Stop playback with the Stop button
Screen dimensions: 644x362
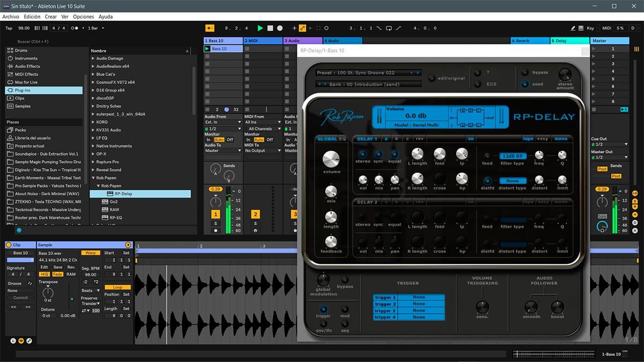270,28
